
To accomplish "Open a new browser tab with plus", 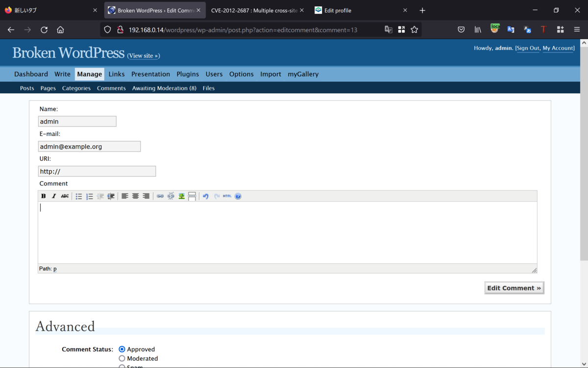I will [x=422, y=10].
